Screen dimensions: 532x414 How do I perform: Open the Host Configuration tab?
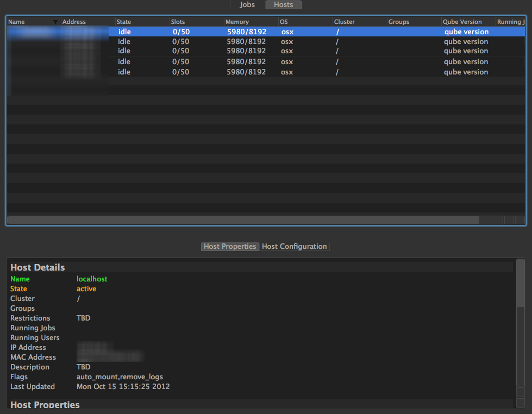point(295,247)
